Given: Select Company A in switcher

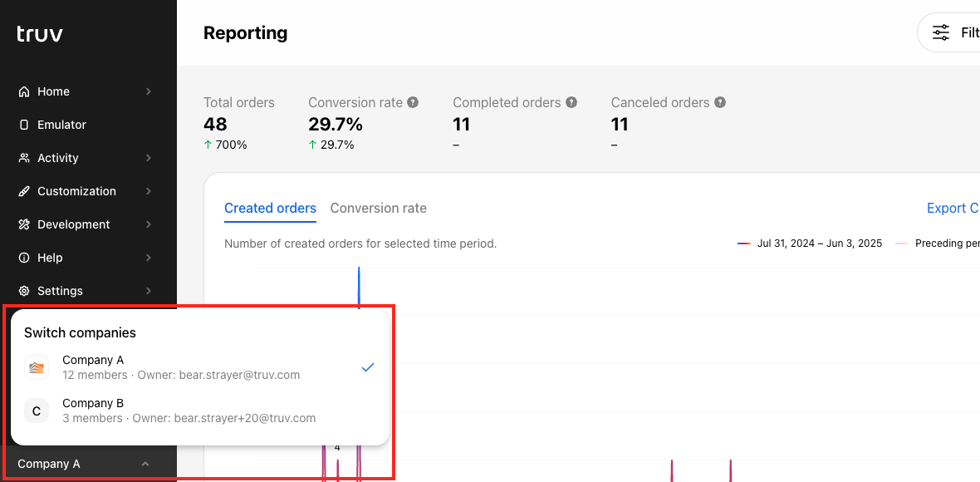Looking at the screenshot, I should (200, 367).
